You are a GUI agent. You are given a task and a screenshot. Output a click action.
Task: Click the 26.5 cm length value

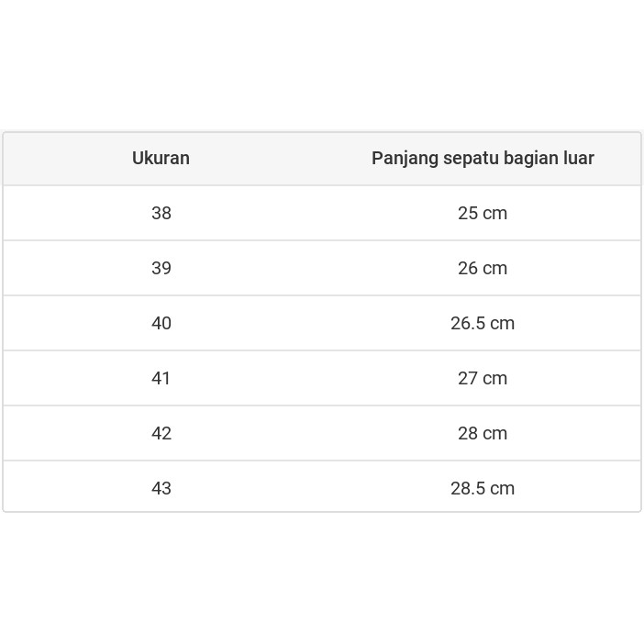click(x=483, y=323)
